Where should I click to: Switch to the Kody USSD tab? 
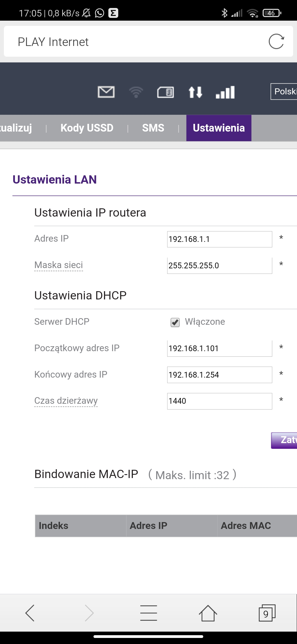point(87,128)
